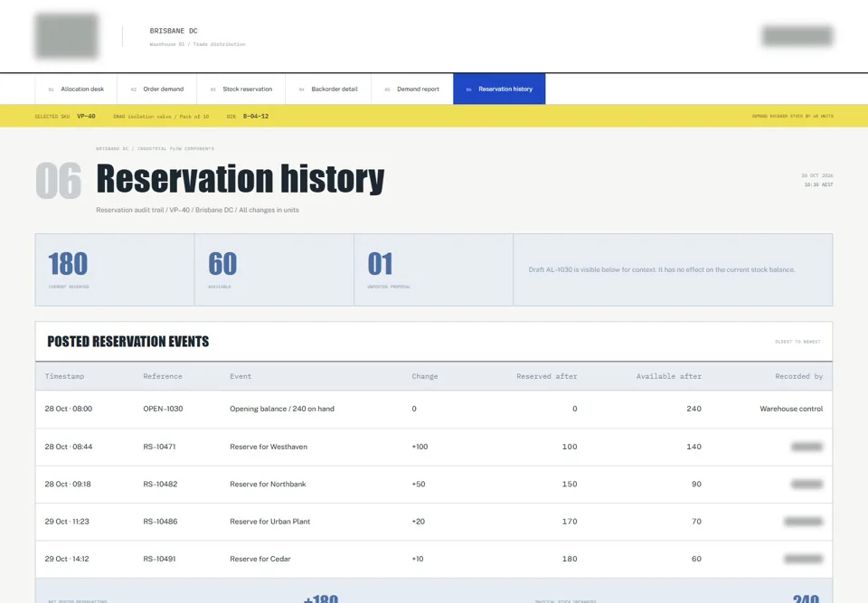Select the 01 unposted proposal card
868x603 pixels.
(433, 269)
